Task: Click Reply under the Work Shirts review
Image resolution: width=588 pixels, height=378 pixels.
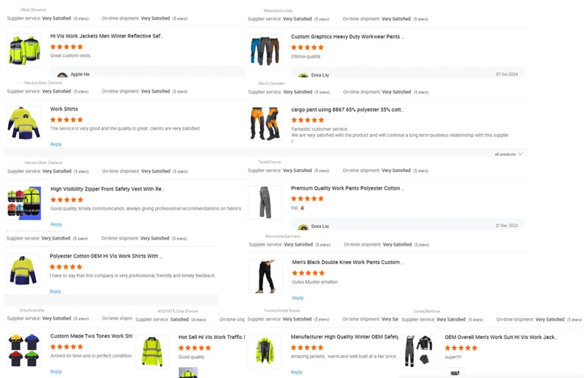Action: pyautogui.click(x=56, y=144)
